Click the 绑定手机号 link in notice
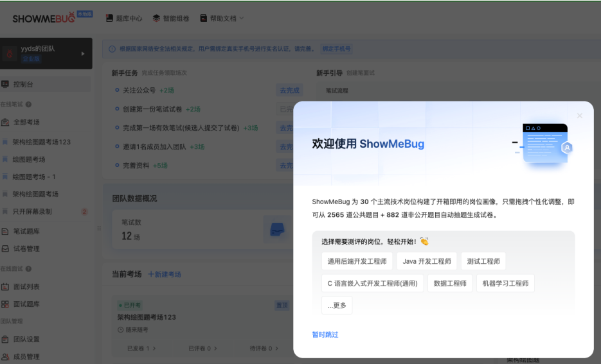Image resolution: width=601 pixels, height=364 pixels. (x=336, y=49)
